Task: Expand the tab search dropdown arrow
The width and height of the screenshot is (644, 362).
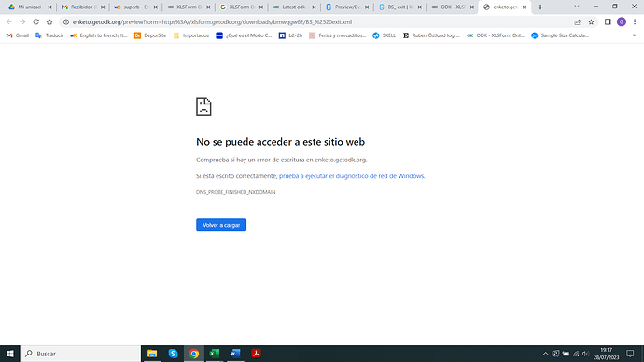Action: coord(577,7)
